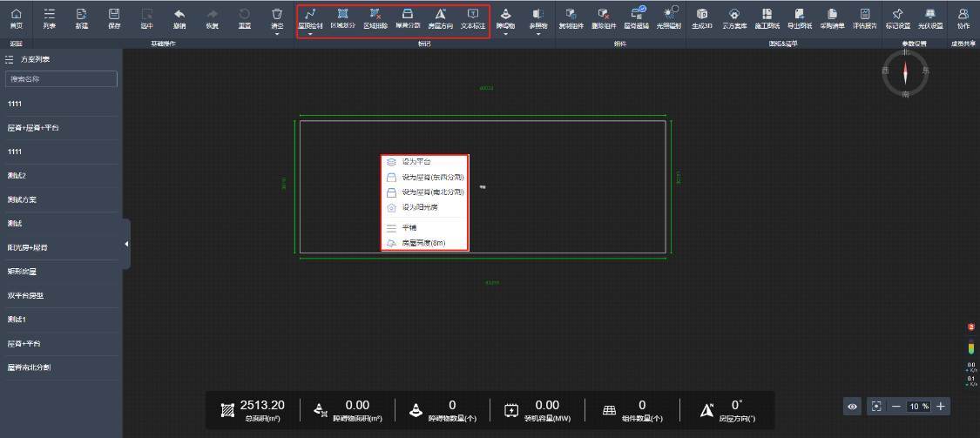Zoom in with the plus button
980x438 pixels.
coord(940,406)
